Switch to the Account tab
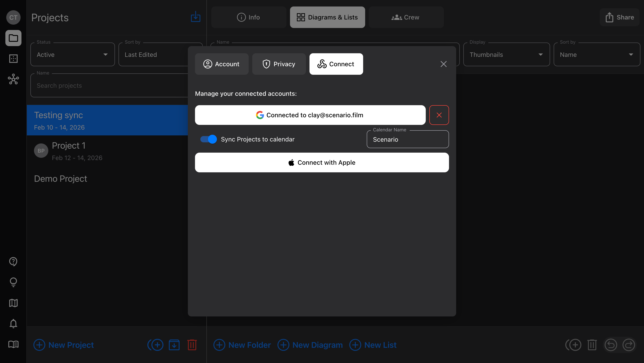The width and height of the screenshot is (644, 363). 222,64
